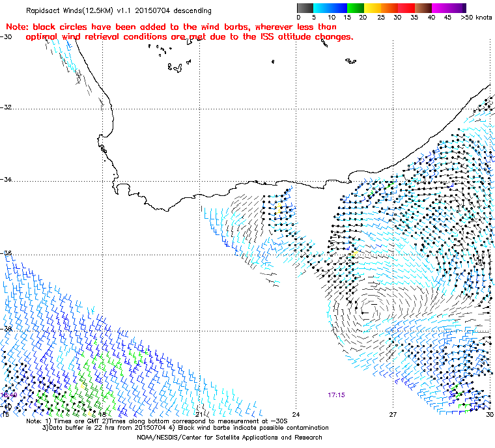This screenshot has height=448, width=495.
Task: Click the -36 latitude axis label
Action: [x=7, y=253]
